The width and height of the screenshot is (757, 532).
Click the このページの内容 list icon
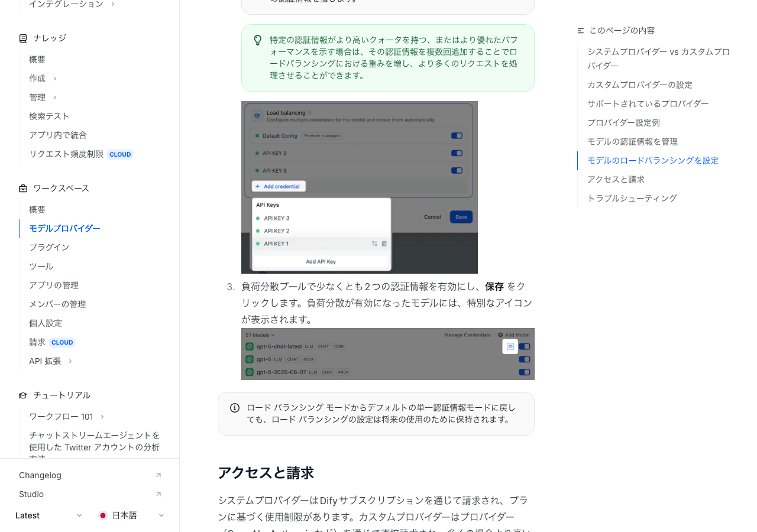pos(581,31)
